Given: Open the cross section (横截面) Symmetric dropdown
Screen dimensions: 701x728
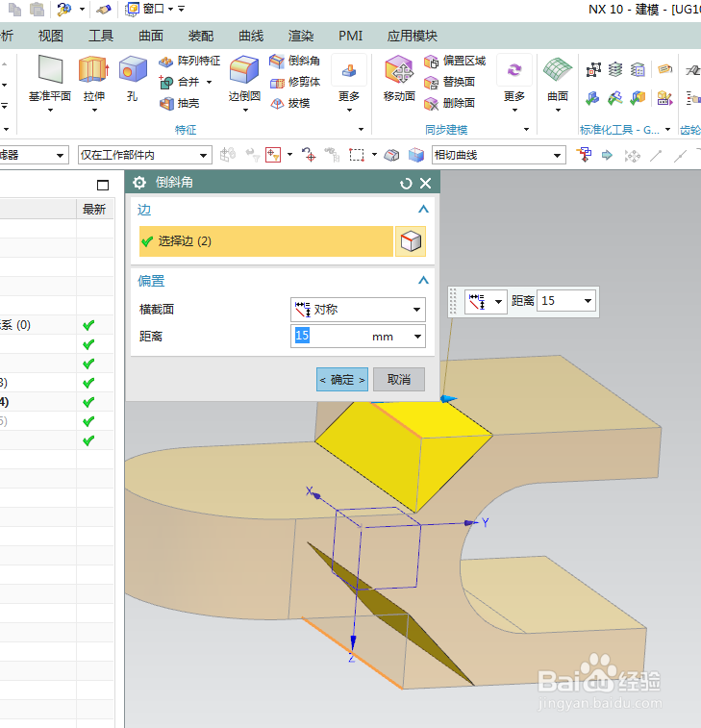Looking at the screenshot, I should coord(358,310).
